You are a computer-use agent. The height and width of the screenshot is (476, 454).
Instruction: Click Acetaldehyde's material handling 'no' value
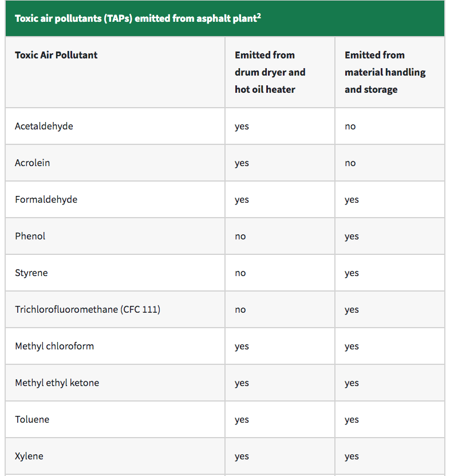click(350, 127)
